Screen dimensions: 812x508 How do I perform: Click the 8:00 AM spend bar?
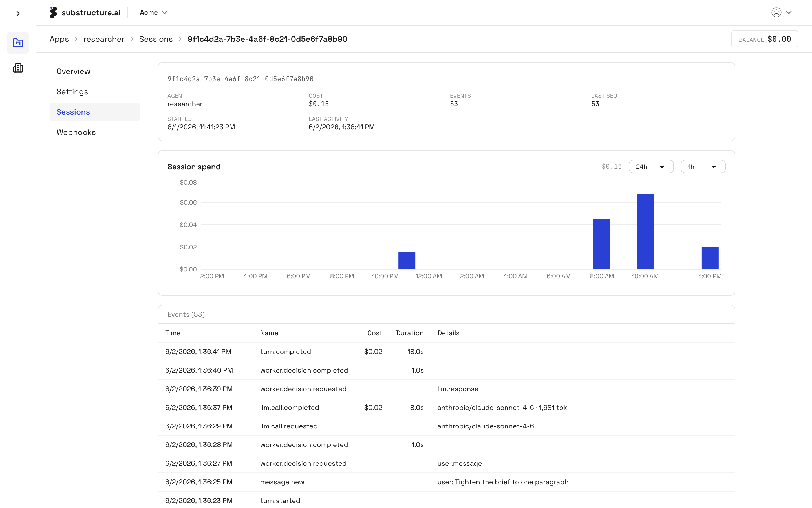coord(602,244)
